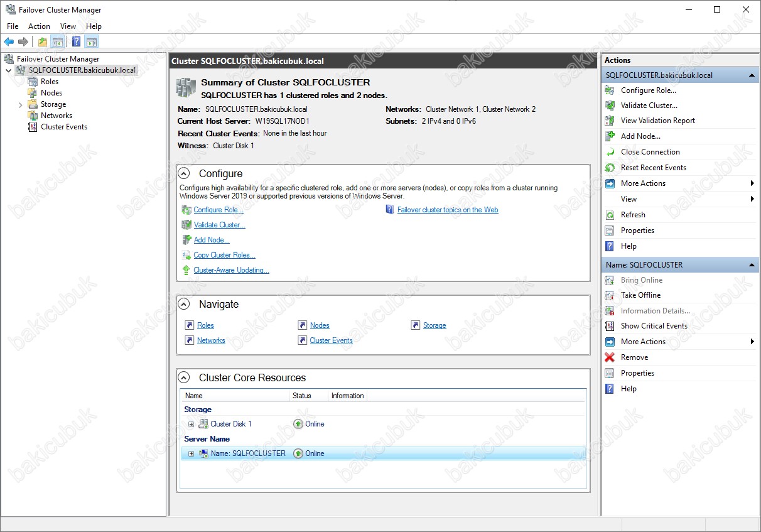Expand the Cluster Disk 1 plus box

tap(192, 424)
